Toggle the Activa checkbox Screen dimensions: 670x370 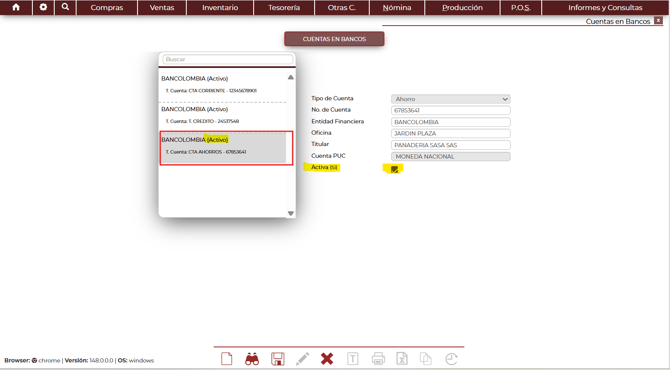pyautogui.click(x=394, y=169)
